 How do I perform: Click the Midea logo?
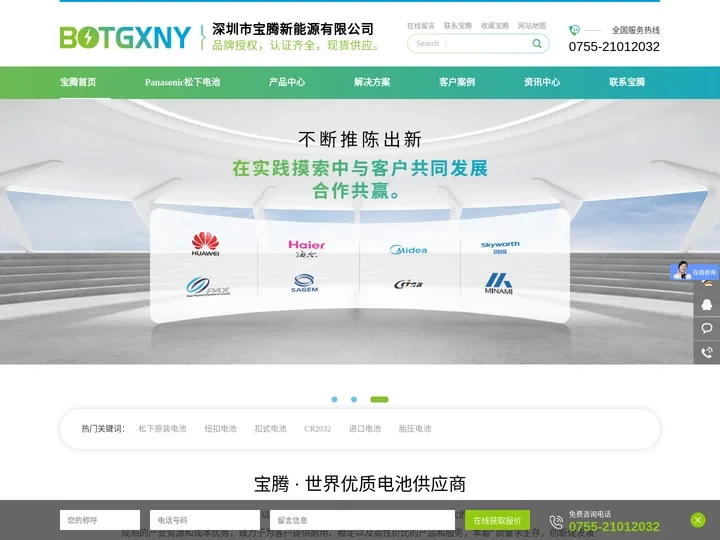[408, 250]
